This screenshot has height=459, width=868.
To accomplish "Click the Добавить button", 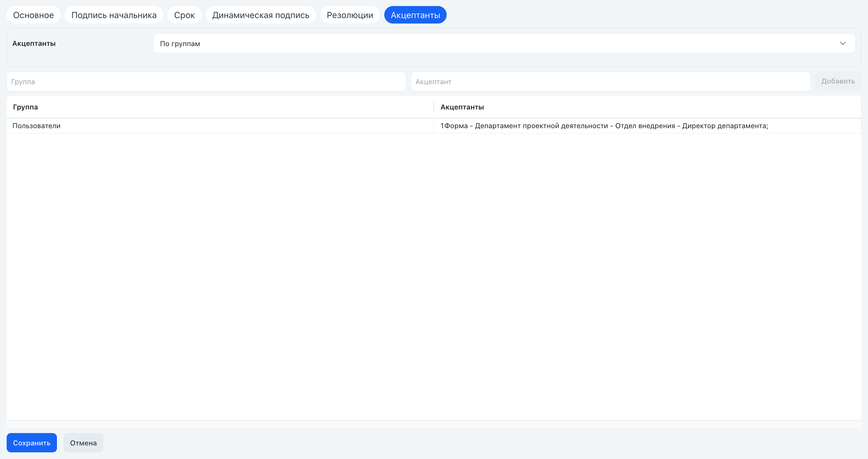I will pos(838,81).
